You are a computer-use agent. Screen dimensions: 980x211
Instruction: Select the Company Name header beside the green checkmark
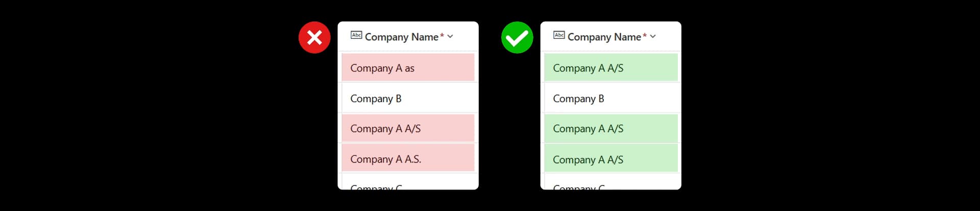[604, 37]
